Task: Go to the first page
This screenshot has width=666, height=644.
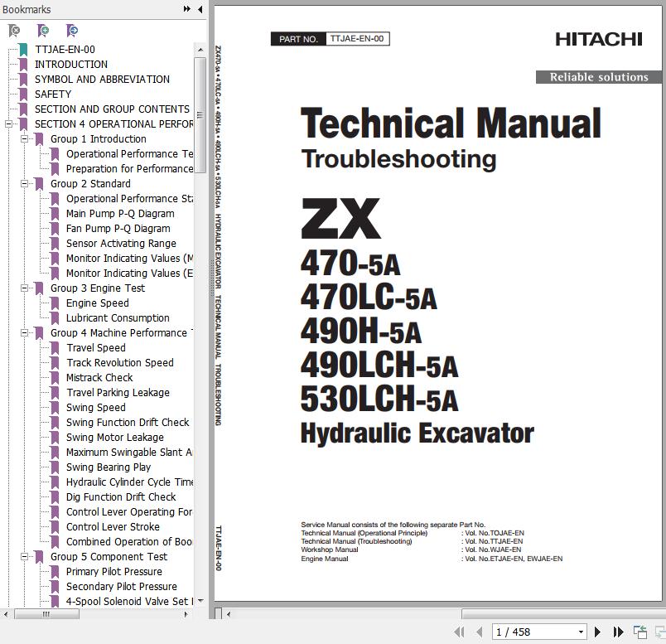Action: click(x=459, y=632)
